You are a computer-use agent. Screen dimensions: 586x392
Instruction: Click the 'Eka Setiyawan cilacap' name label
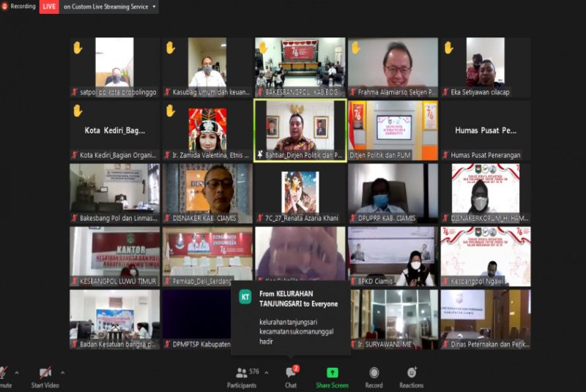[x=480, y=92]
